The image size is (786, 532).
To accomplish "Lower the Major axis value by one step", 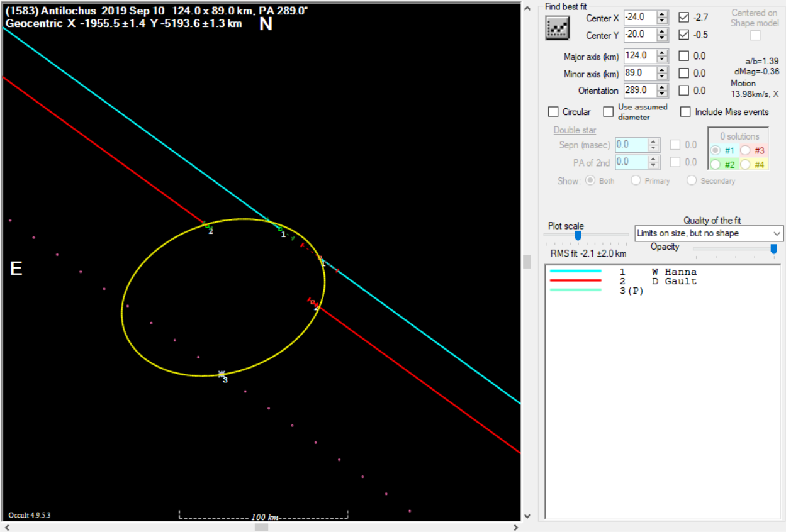I will tap(662, 59).
